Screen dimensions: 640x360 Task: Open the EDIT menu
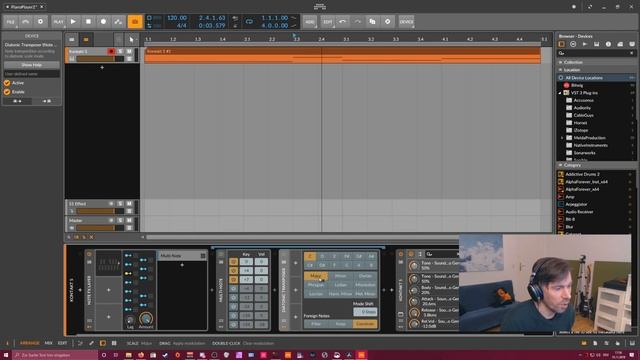[x=327, y=22]
